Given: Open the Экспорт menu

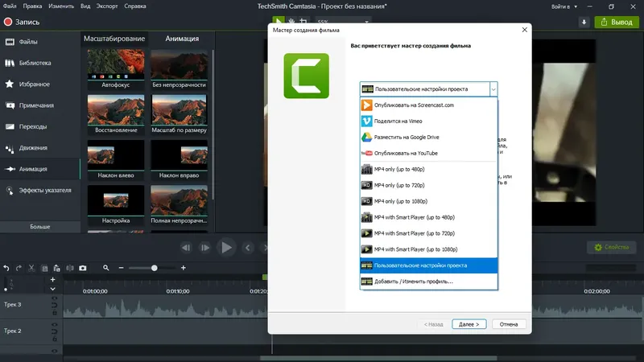Looking at the screenshot, I should click(107, 6).
